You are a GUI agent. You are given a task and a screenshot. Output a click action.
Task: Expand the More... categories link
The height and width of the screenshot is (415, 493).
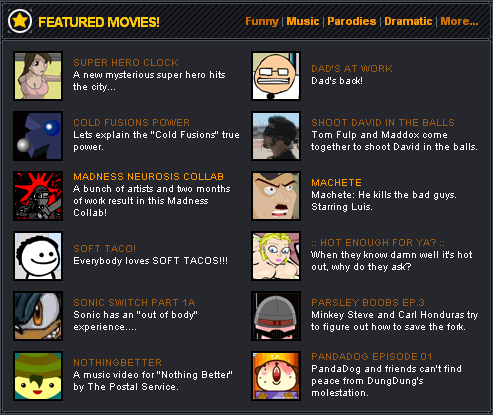click(459, 21)
